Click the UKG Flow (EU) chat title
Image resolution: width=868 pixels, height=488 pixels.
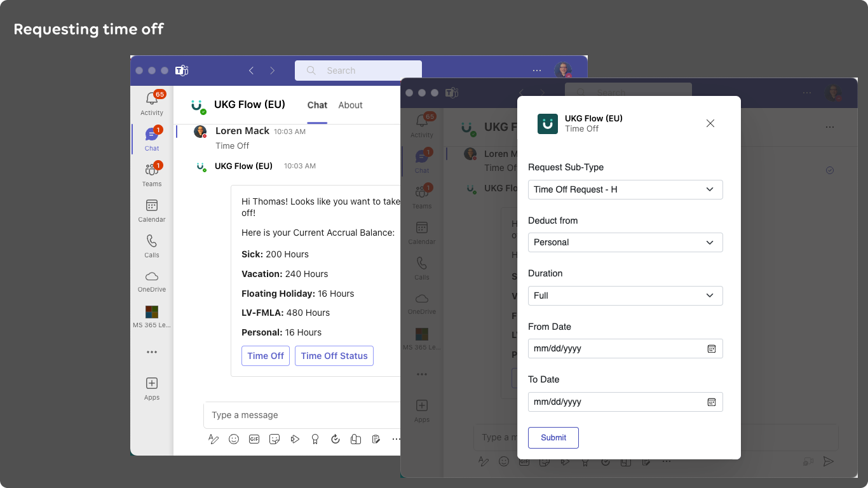point(250,105)
